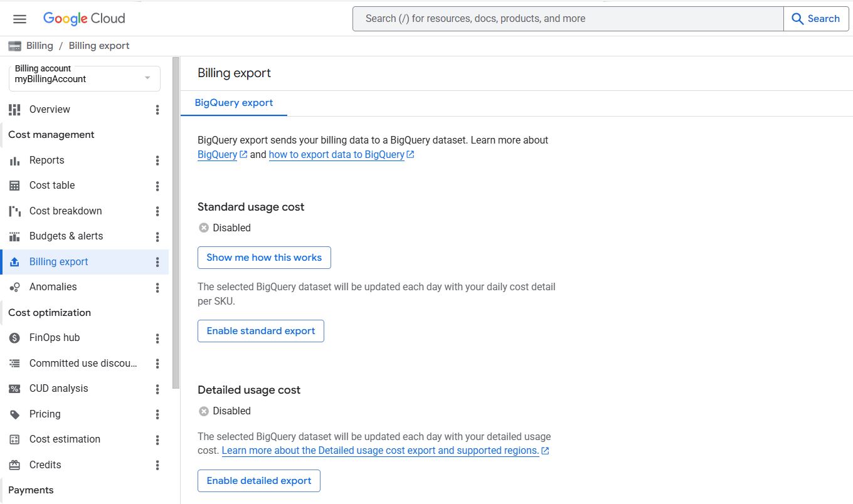The width and height of the screenshot is (853, 504).
Task: Open more options for Anomalies
Action: click(157, 288)
